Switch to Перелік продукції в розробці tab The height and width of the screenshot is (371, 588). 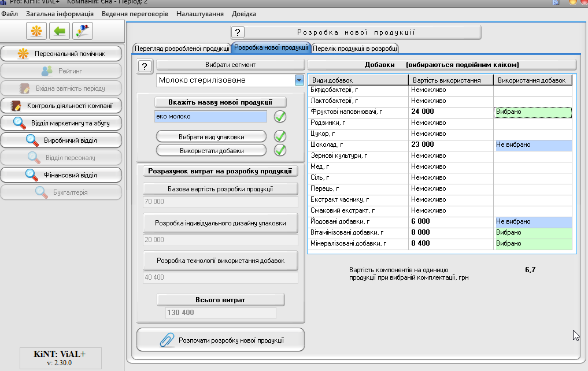[355, 49]
